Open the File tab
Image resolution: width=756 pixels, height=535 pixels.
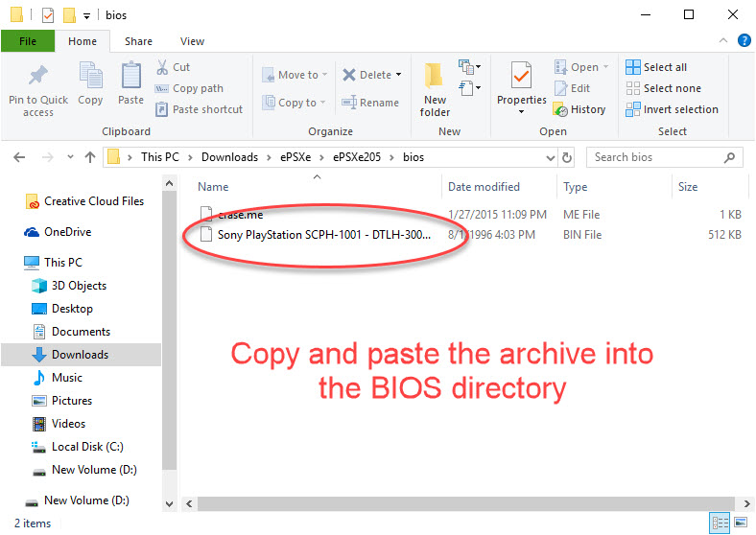[28, 41]
